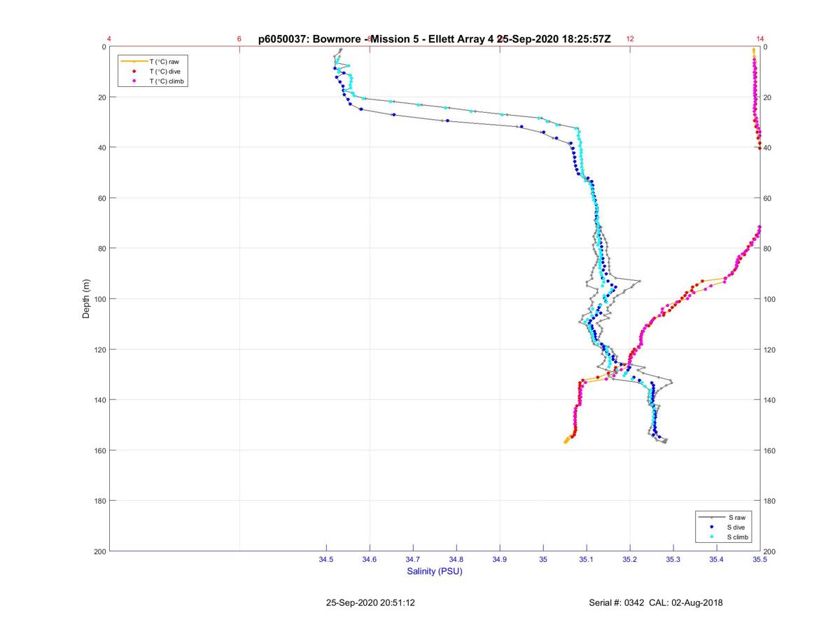The height and width of the screenshot is (620, 840).
Task: Click the red temperature tick label 4
Action: [109, 39]
